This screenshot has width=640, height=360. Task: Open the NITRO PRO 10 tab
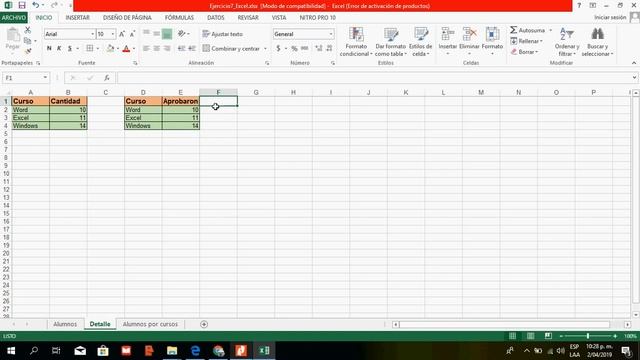click(318, 18)
